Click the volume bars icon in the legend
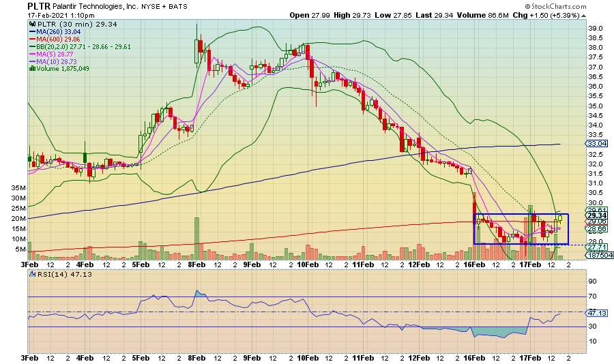The width and height of the screenshot is (614, 364). coord(33,68)
